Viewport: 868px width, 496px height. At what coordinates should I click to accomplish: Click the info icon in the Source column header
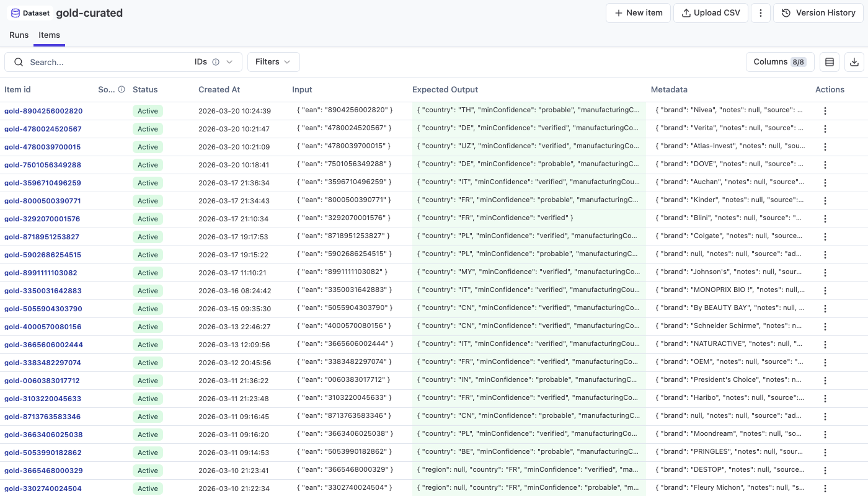click(x=122, y=90)
